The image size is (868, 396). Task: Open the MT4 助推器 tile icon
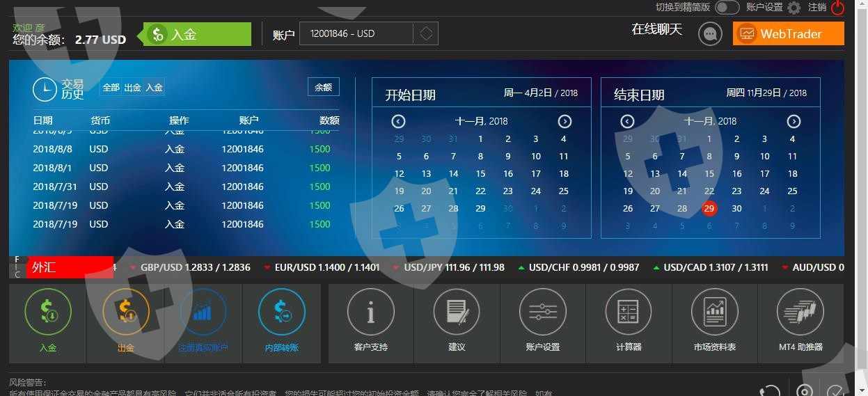(x=800, y=312)
